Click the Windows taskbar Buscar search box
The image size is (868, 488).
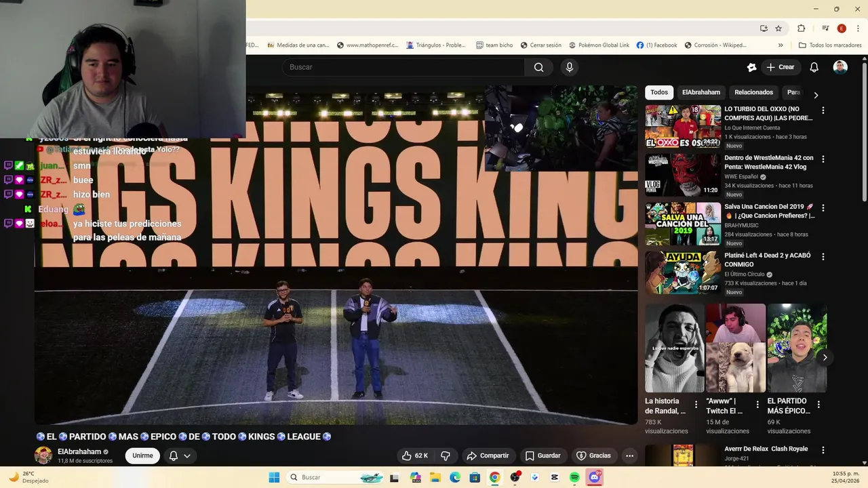click(x=336, y=477)
